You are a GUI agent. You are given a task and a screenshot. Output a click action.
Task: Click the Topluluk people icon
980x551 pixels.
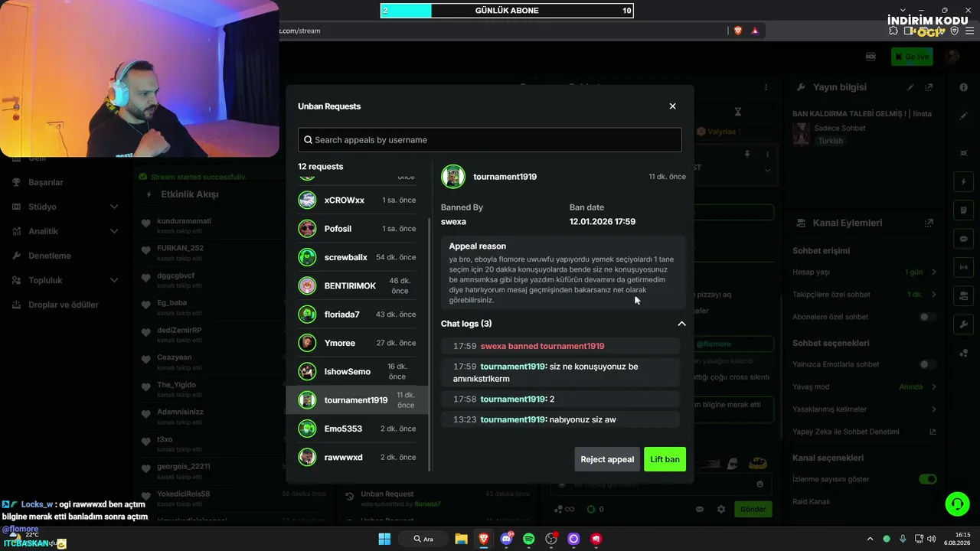(x=16, y=280)
